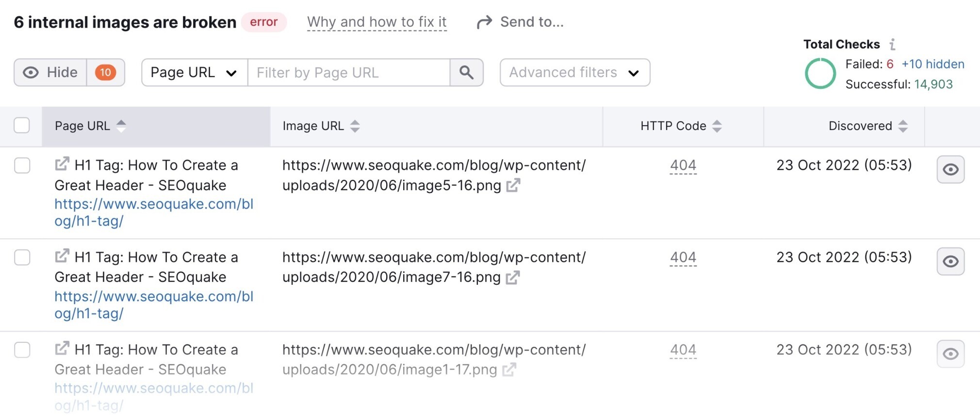Screen dimensions: 980x420
Task: Click the Filter by Page URL input field
Action: (x=349, y=73)
